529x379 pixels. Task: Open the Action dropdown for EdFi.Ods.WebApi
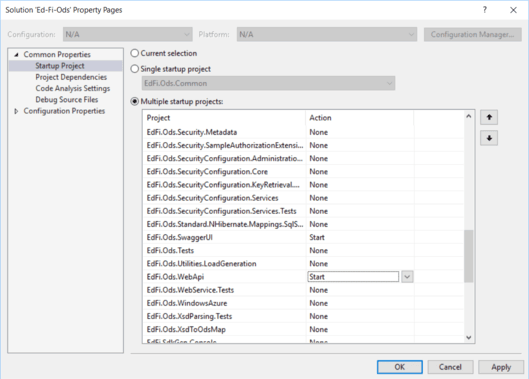pos(407,277)
